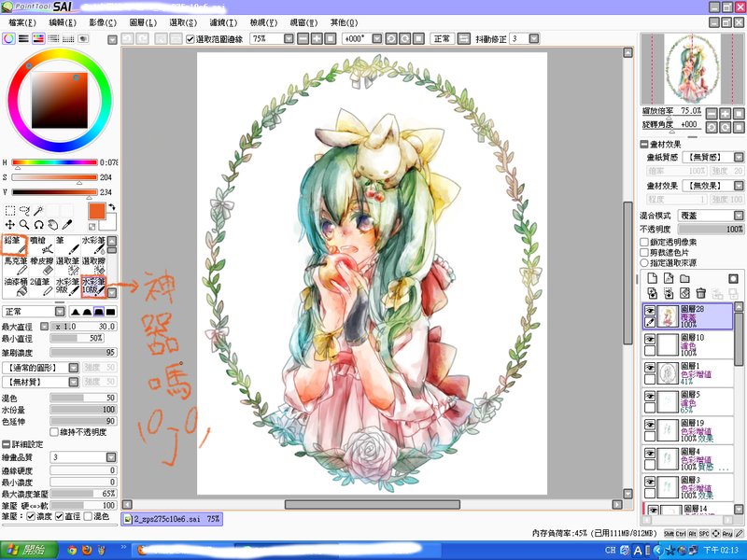Toggle the 選取范圍邊緣 checkbox

tap(190, 38)
